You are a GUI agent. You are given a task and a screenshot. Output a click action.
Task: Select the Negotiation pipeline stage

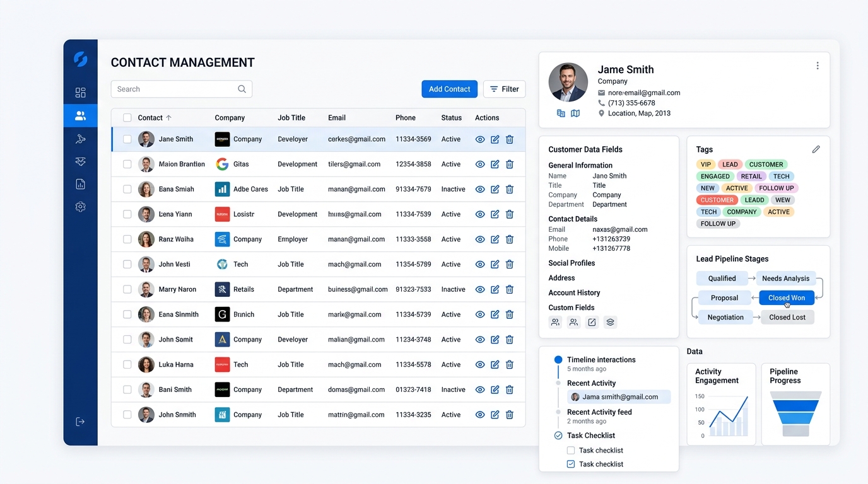click(725, 317)
